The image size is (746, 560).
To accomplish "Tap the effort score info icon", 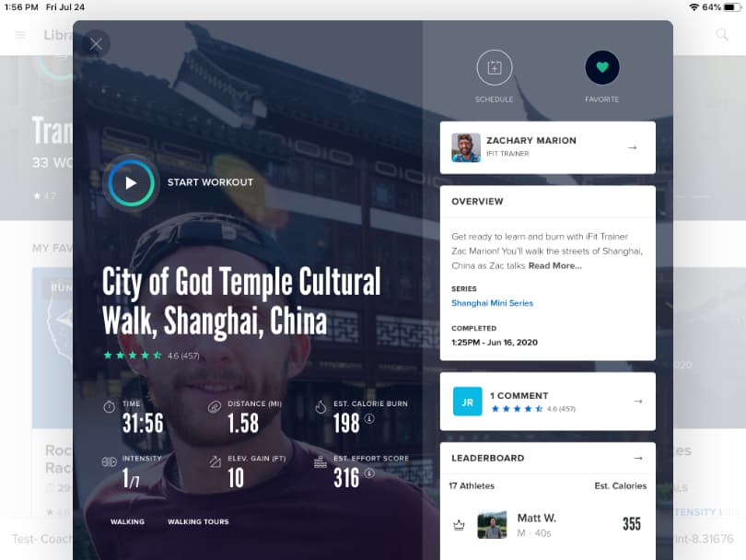I will [x=369, y=473].
